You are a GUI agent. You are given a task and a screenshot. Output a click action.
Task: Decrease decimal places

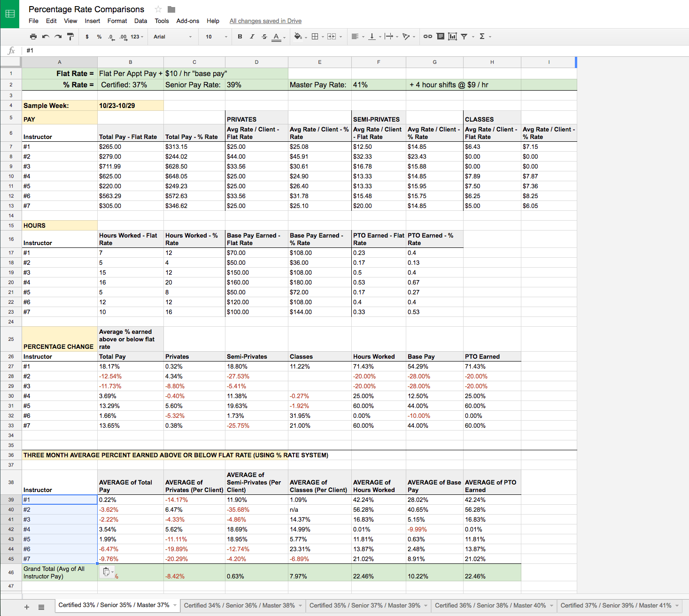[111, 37]
